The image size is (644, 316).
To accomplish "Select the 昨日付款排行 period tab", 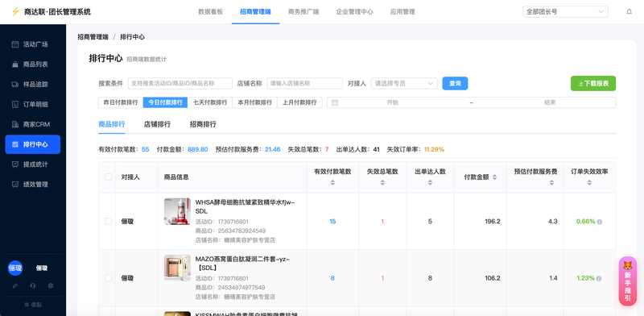I will coord(121,102).
